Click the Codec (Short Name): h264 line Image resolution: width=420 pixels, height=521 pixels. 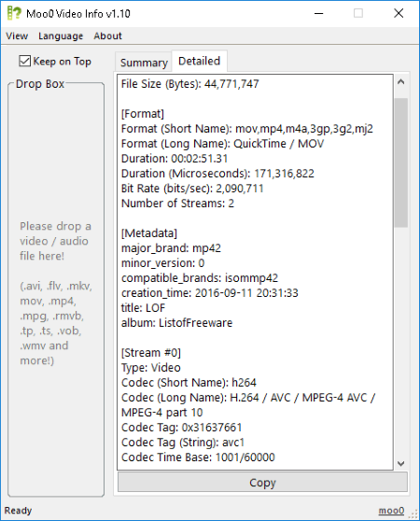[x=189, y=383]
